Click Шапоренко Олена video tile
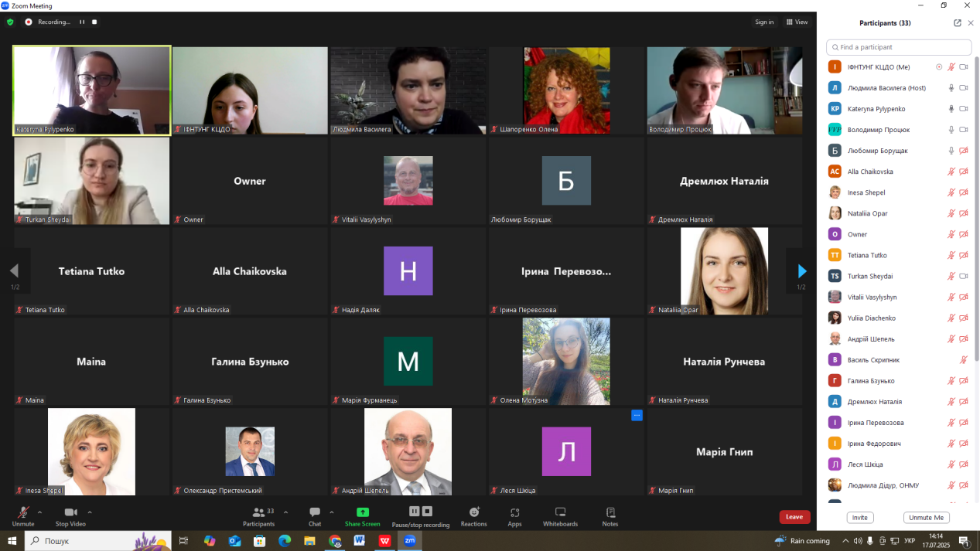Image resolution: width=980 pixels, height=551 pixels. click(566, 90)
